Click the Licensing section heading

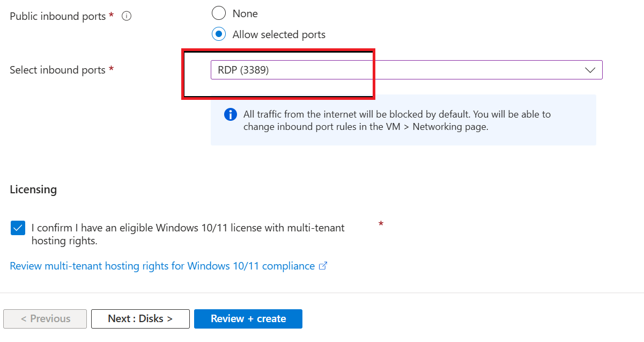pos(33,189)
